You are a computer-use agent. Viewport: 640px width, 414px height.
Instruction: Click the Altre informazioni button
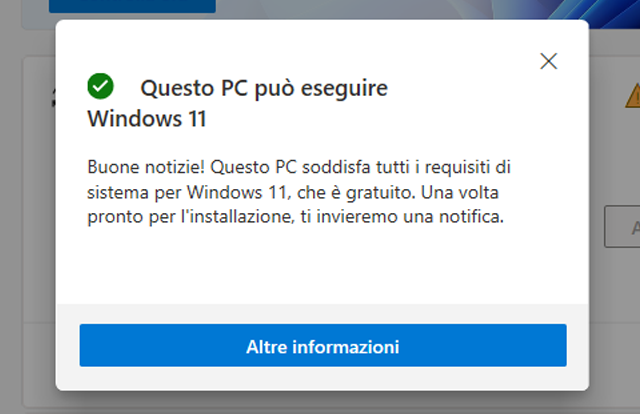323,347
